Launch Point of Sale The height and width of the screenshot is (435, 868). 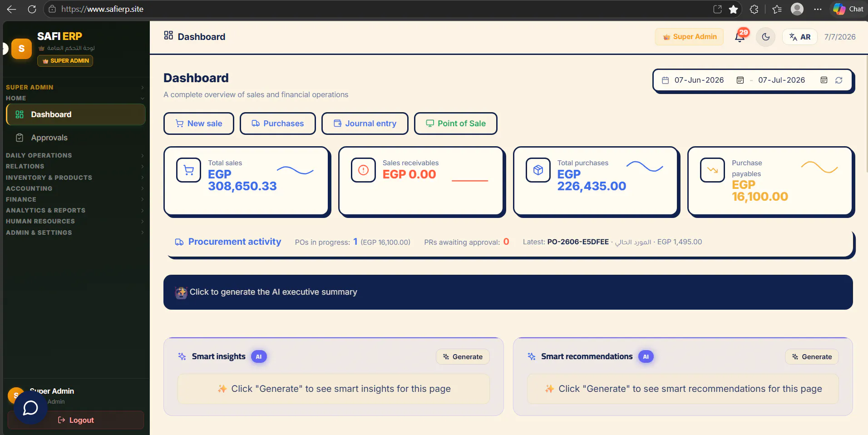pyautogui.click(x=456, y=124)
